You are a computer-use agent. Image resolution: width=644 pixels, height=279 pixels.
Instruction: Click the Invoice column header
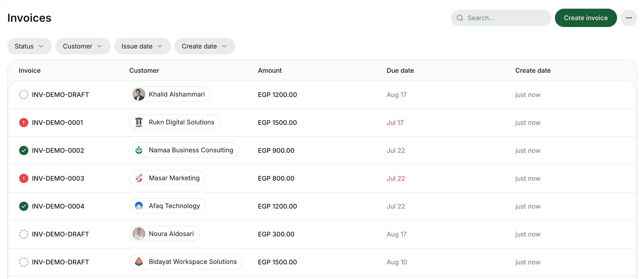(29, 70)
